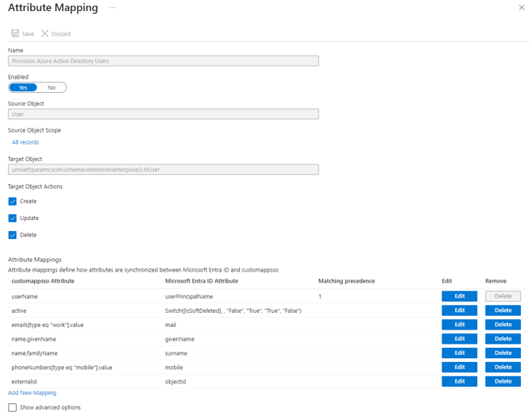Click the Matching precedence column header
The width and height of the screenshot is (532, 420).
(346, 281)
